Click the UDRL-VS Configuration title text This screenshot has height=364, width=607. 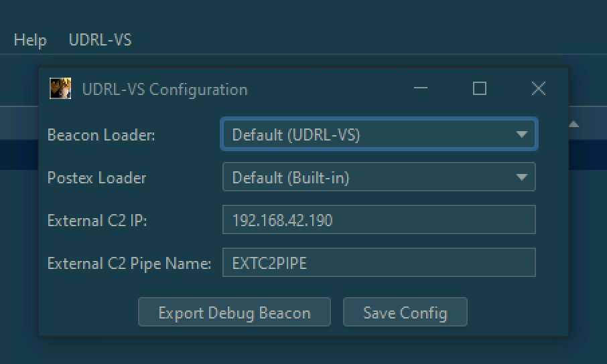click(164, 90)
